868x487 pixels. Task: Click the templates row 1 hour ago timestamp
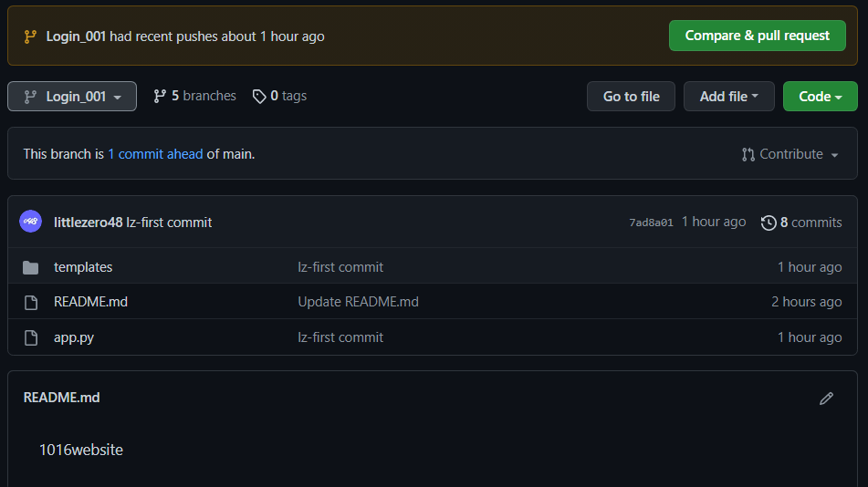click(x=810, y=267)
